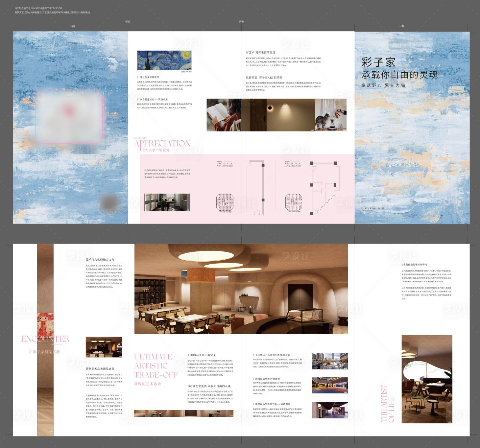Select the small café interior photo beside ENCOUNTER

(104, 347)
